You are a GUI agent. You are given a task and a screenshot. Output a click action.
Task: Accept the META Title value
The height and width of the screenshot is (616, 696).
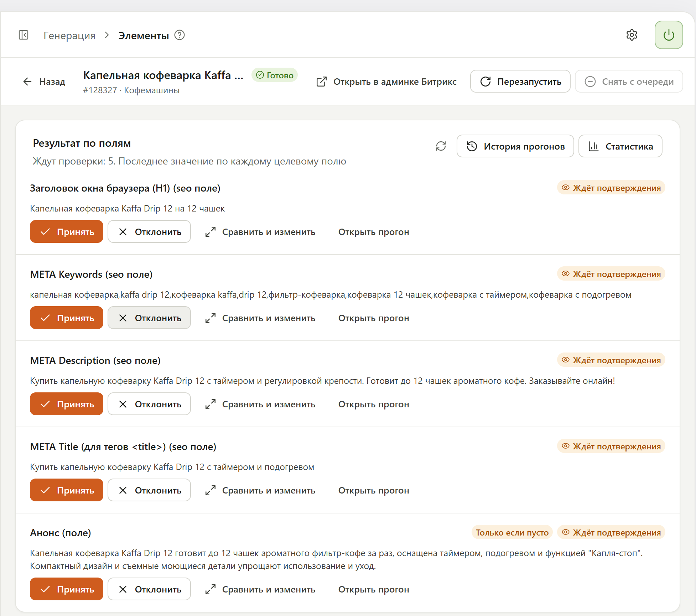[67, 490]
